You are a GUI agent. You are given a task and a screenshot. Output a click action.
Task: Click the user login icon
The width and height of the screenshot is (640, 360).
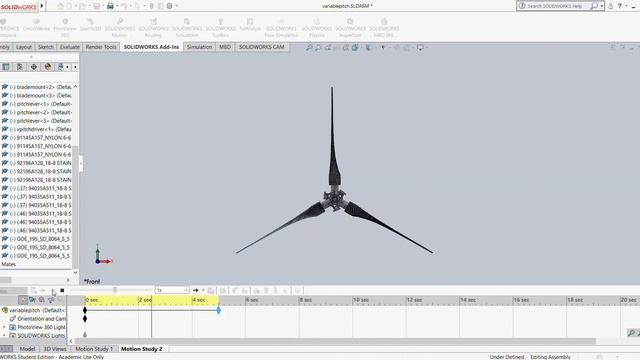tap(611, 6)
